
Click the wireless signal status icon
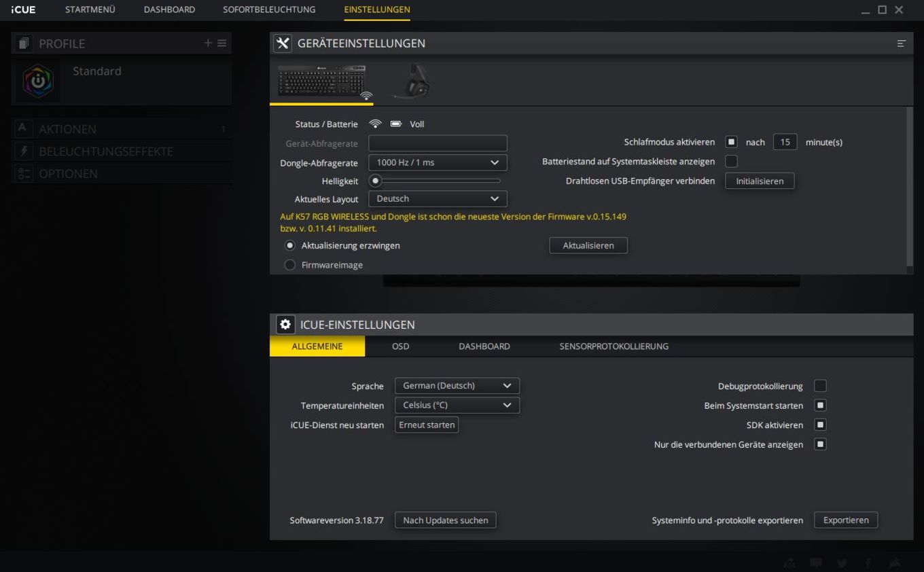click(375, 124)
